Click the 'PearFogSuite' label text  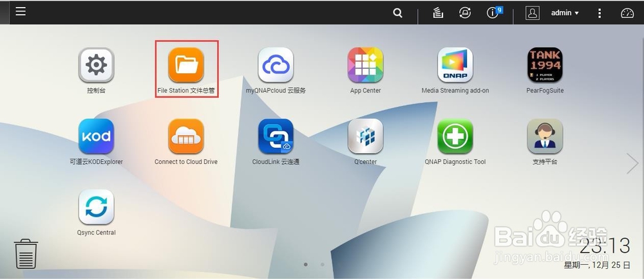click(x=545, y=91)
